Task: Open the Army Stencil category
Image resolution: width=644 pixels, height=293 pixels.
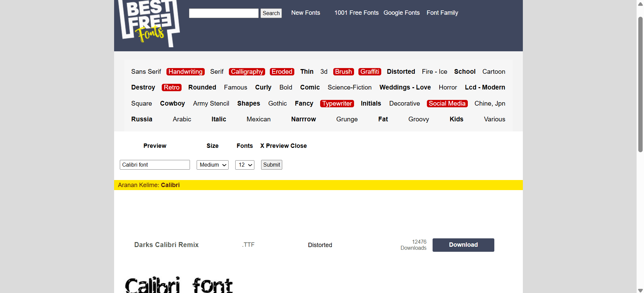Action: 211,104
